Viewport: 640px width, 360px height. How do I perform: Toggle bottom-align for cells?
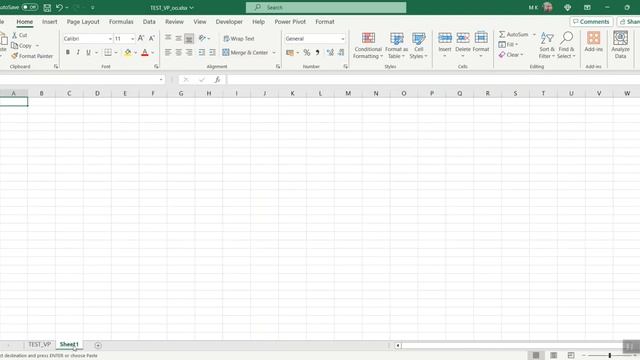pos(189,38)
